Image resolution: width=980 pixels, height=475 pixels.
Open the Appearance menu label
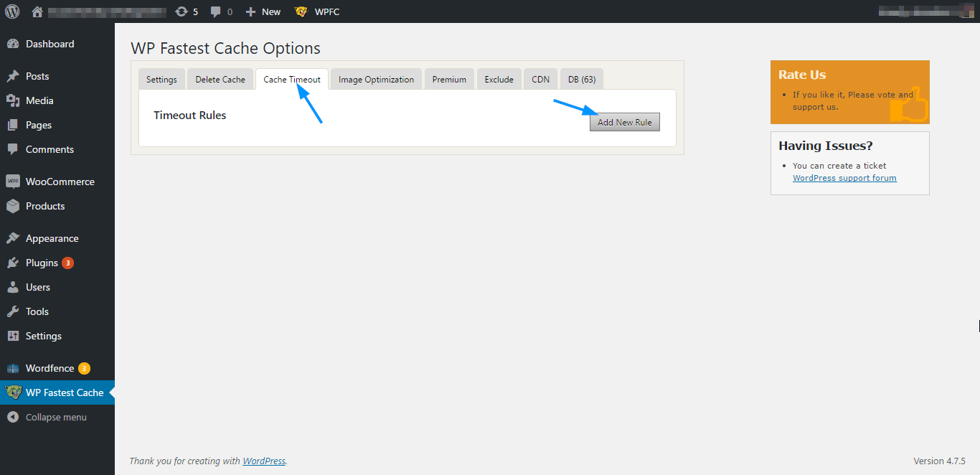coord(52,238)
